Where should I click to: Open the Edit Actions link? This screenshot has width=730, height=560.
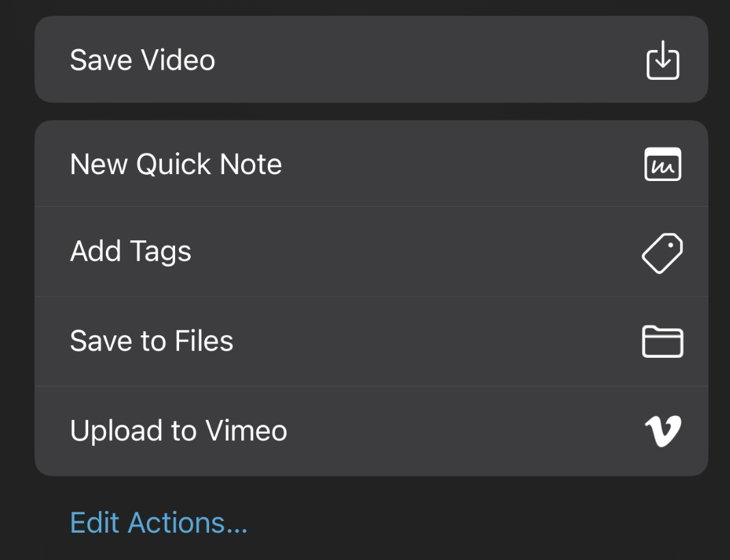click(x=159, y=523)
